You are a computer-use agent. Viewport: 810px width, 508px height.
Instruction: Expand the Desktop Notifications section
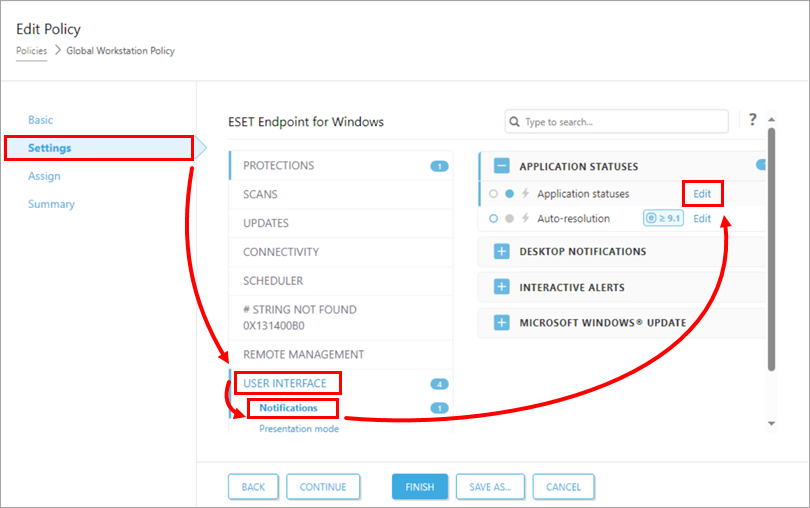pyautogui.click(x=502, y=252)
